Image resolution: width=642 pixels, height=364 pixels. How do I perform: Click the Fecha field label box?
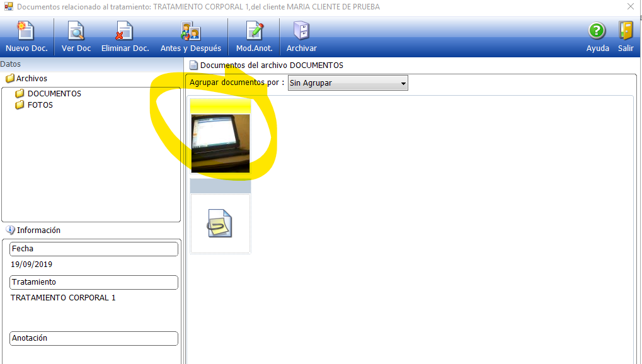pos(94,249)
